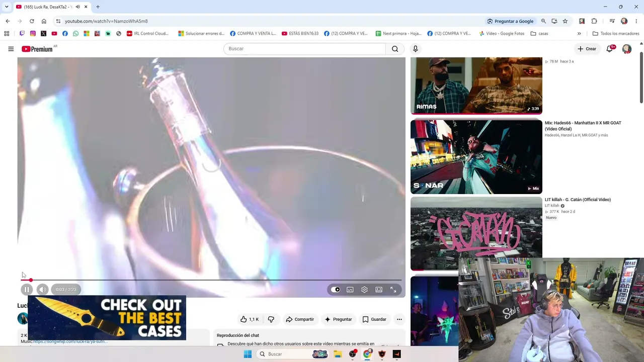Open Chrome's media controls button
This screenshot has height=362, width=644.
point(612,21)
